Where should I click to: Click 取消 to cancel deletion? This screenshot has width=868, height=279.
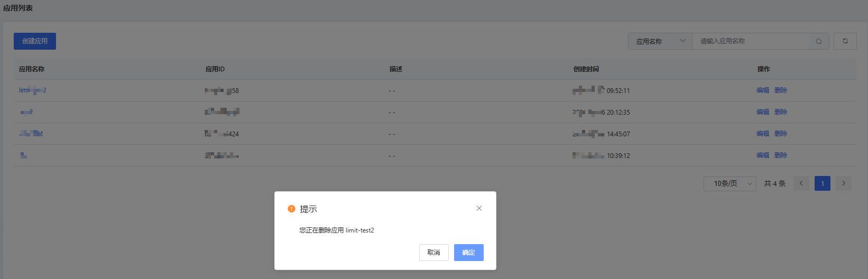(x=434, y=253)
